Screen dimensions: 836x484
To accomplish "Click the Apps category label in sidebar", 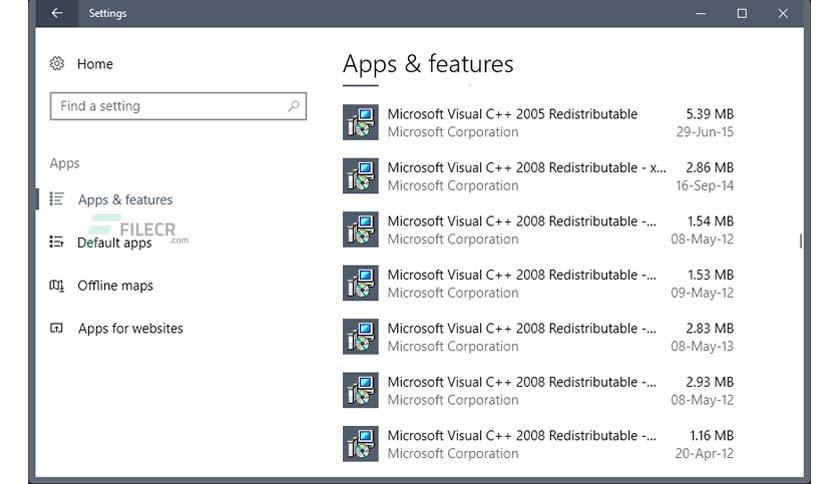I will pos(65,163).
